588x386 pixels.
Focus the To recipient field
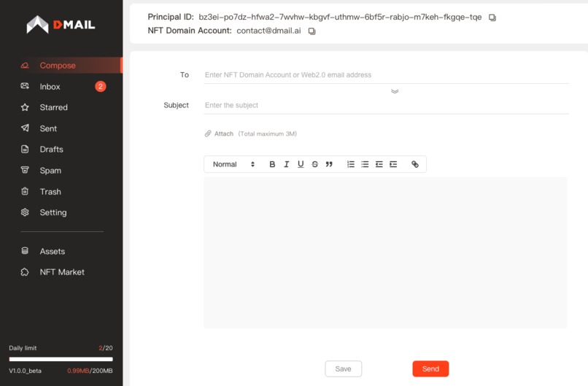pos(386,75)
